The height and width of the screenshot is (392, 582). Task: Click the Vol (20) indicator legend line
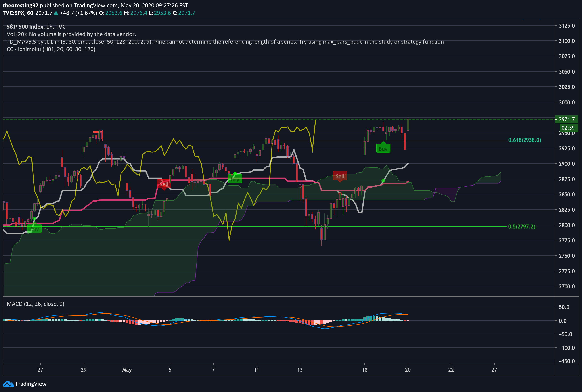click(x=71, y=34)
